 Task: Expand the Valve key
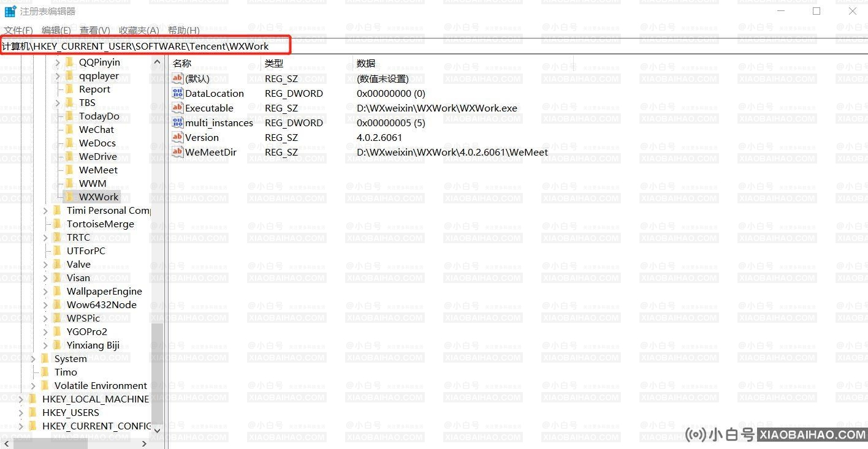(x=46, y=264)
